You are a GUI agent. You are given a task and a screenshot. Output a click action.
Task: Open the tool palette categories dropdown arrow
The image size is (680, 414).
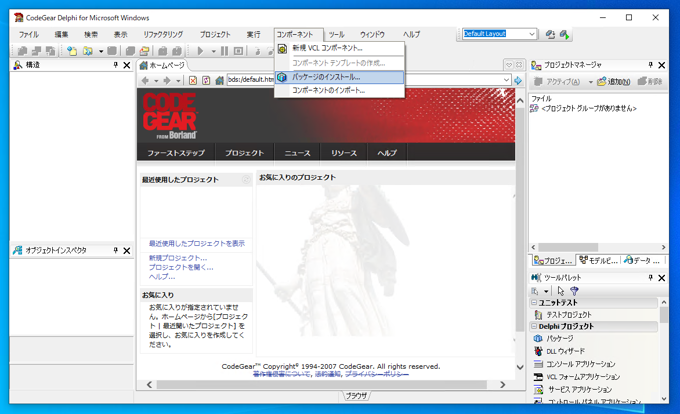click(x=546, y=291)
